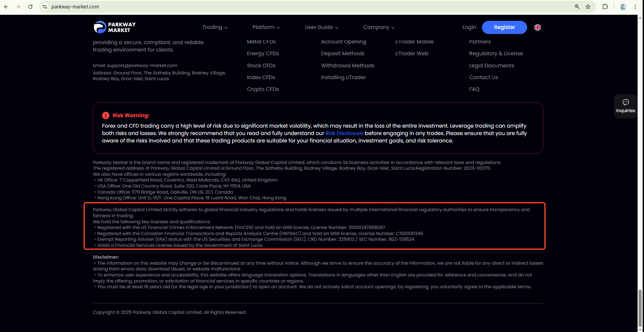Viewport: 644px width, 332px height.
Task: Open the Contact Us footer link
Action: click(483, 77)
